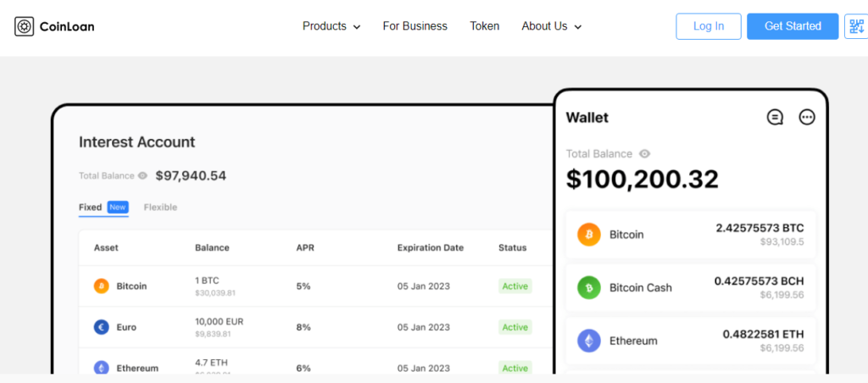Screen dimensions: 868x383
Task: Click Bitcoin coin icon in Wallet
Action: pyautogui.click(x=589, y=235)
